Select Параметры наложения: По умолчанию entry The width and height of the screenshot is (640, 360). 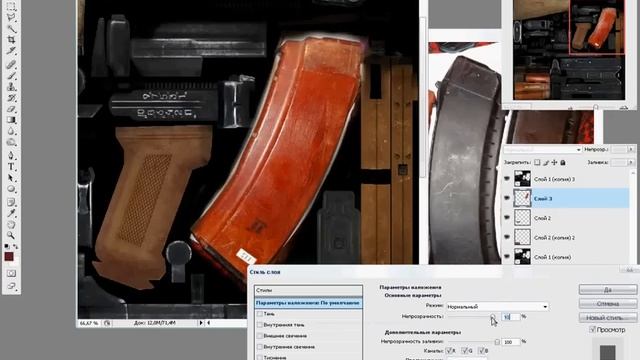click(308, 303)
